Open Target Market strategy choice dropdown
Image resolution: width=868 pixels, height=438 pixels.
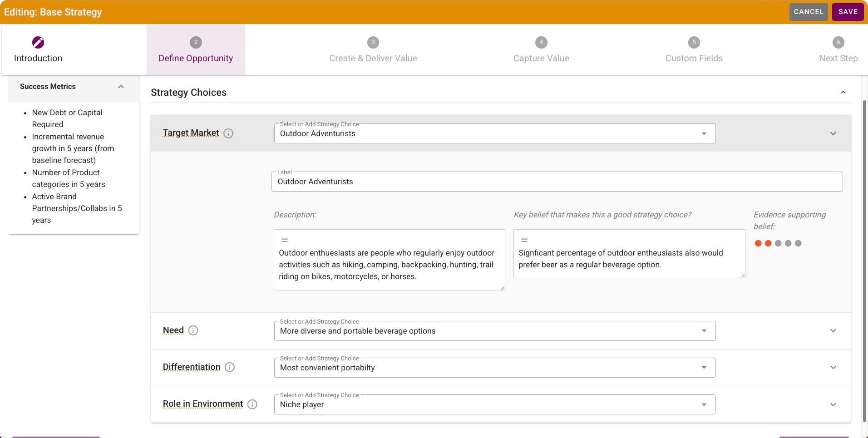coord(495,133)
